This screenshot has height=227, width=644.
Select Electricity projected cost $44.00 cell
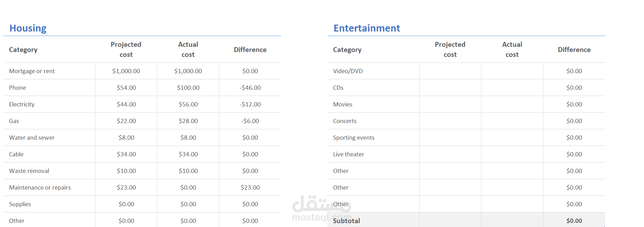click(126, 104)
